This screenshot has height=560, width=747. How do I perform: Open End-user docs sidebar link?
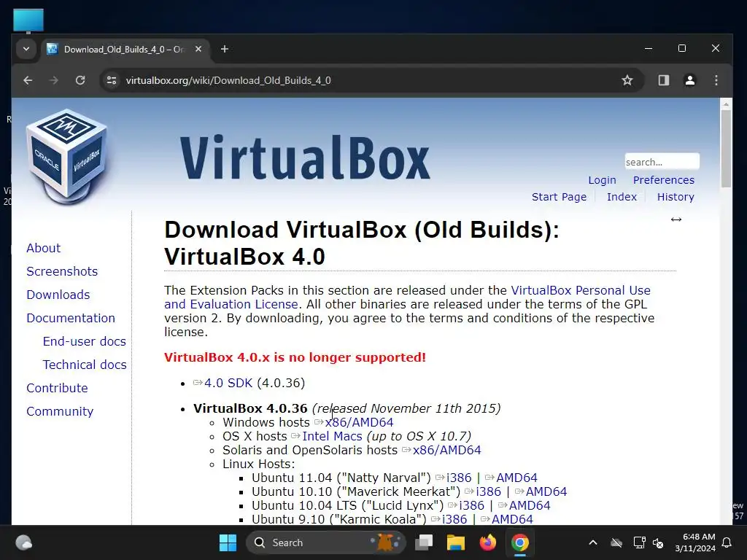click(x=85, y=341)
